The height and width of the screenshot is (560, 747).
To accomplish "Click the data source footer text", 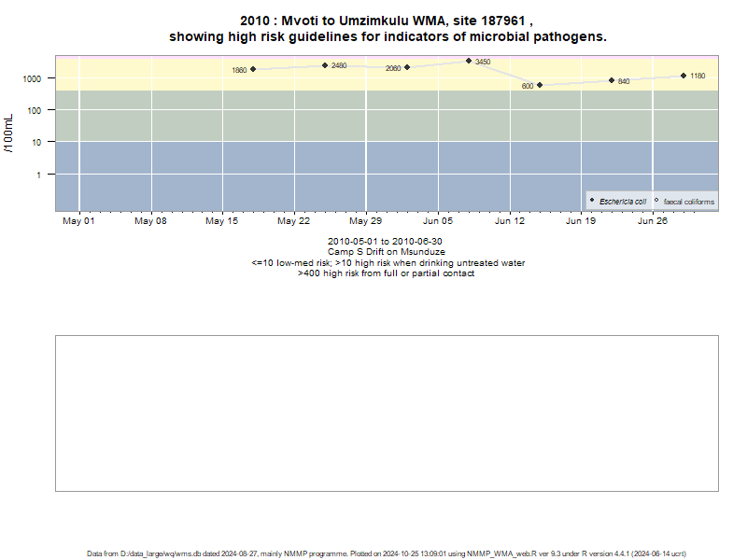I will click(x=387, y=553).
